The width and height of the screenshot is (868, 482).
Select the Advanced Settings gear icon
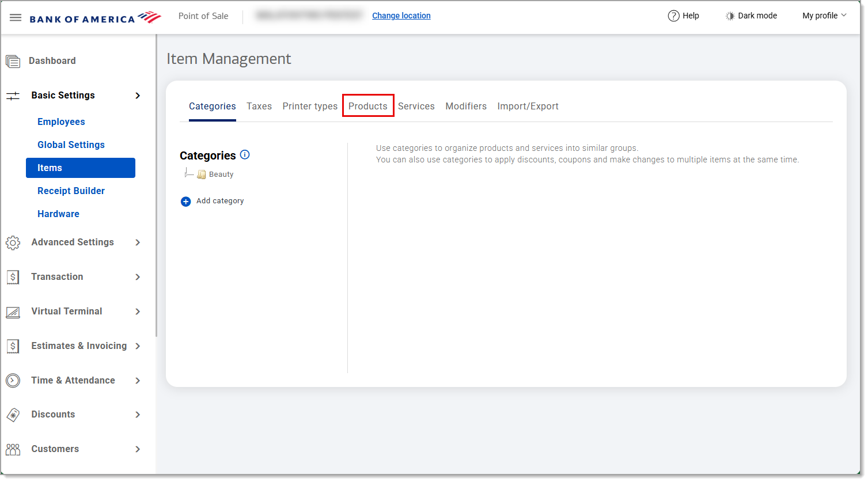pos(13,242)
